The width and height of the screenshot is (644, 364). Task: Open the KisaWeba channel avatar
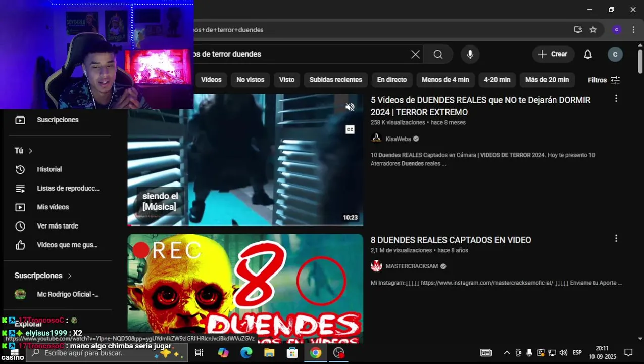pos(376,139)
